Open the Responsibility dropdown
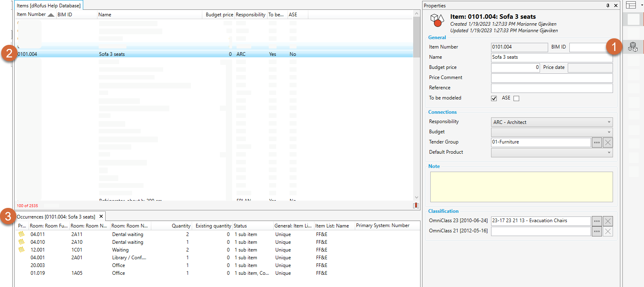644x287 pixels. (x=551, y=122)
